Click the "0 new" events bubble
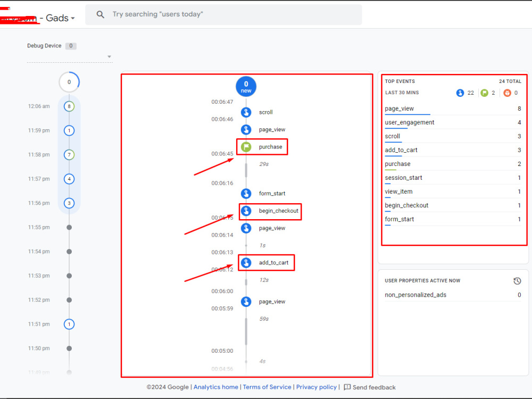Image resolution: width=532 pixels, height=399 pixels. point(246,87)
